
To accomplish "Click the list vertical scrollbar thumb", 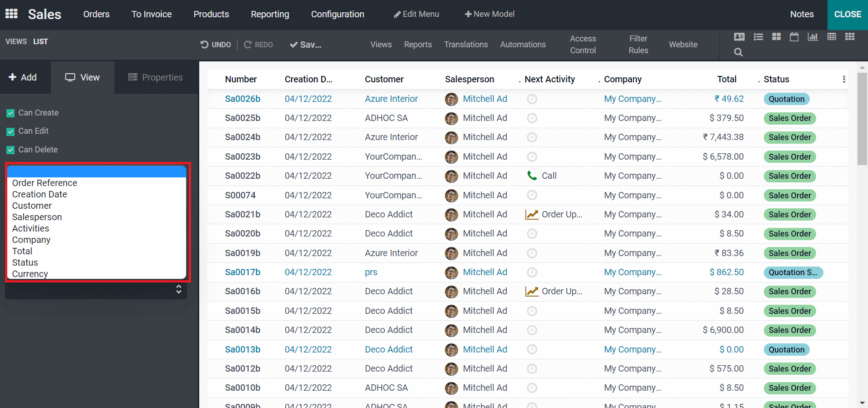I will click(x=862, y=118).
